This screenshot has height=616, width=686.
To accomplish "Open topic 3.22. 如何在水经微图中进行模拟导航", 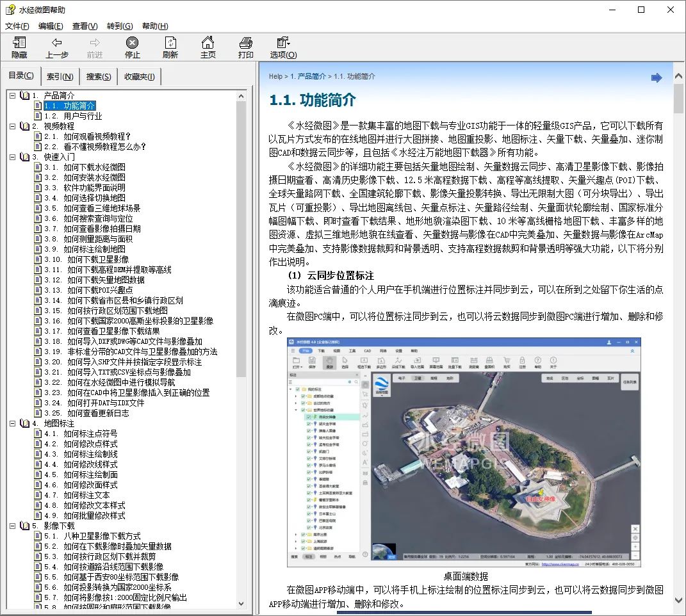I will coord(110,382).
